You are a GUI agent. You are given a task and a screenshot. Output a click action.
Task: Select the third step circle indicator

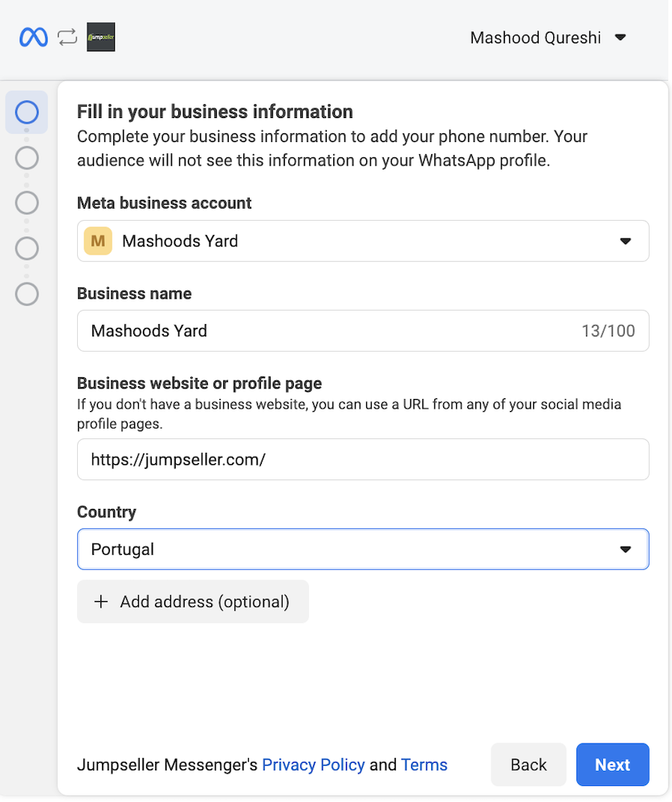[x=26, y=203]
